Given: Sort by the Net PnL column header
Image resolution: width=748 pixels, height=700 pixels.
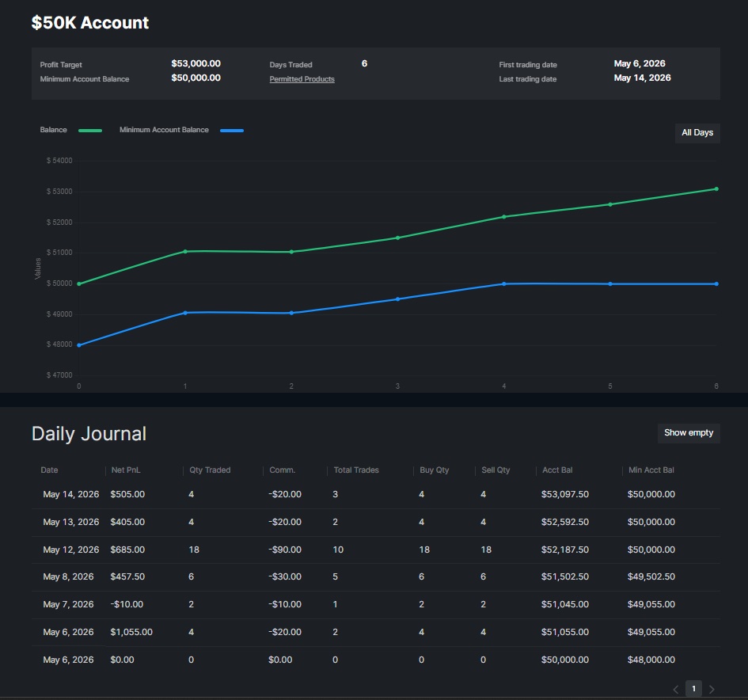Looking at the screenshot, I should click(126, 470).
